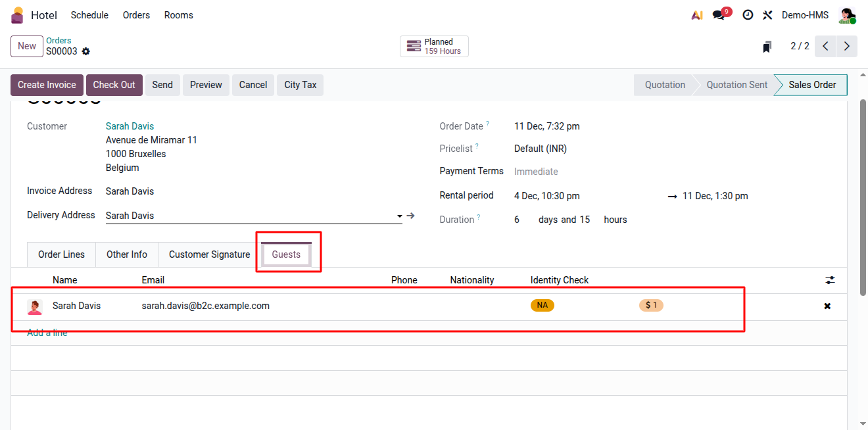Open the activities clock icon
868x430 pixels.
tap(748, 15)
